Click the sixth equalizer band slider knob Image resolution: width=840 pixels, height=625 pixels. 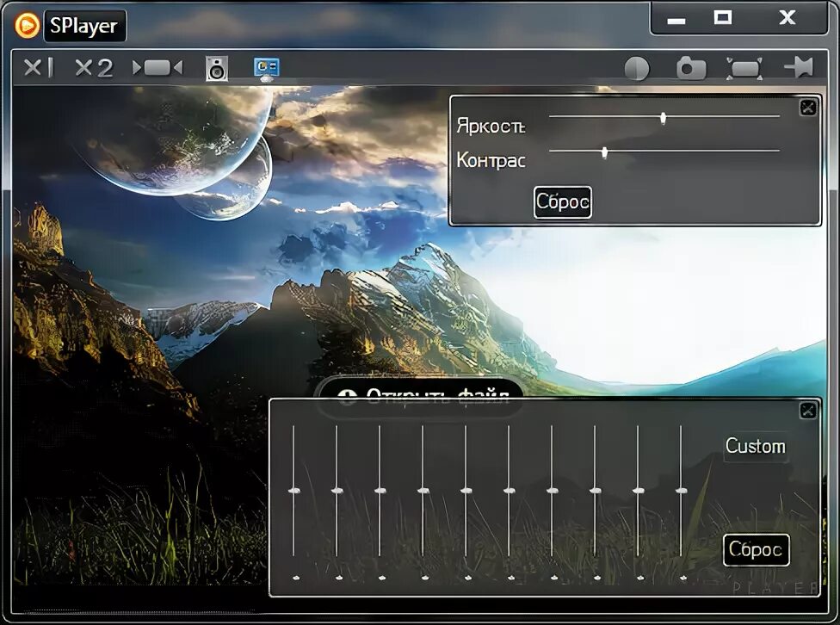[509, 491]
